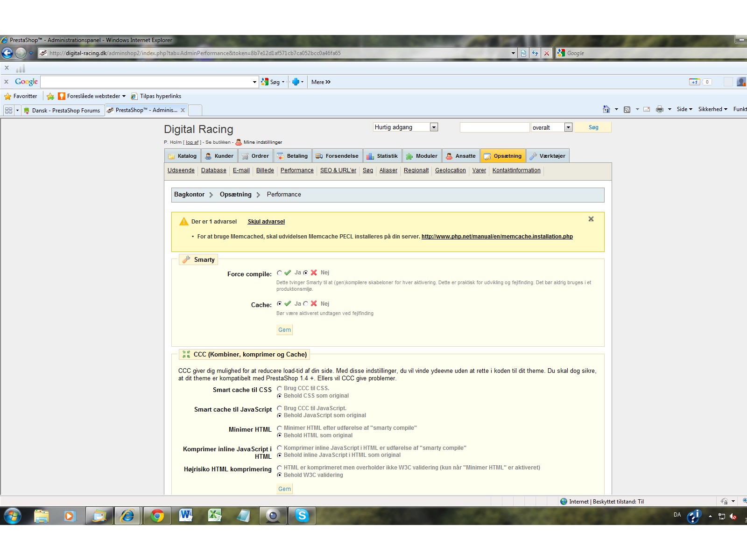Select Behold CSS som original option

pos(279,396)
